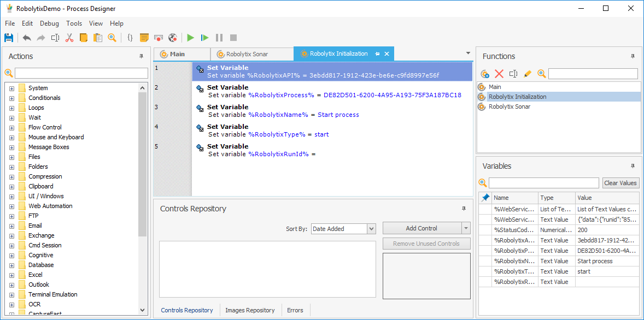Image resolution: width=644 pixels, height=320 pixels.
Task: Pin the Robolytix Initialization tab
Action: tap(377, 54)
